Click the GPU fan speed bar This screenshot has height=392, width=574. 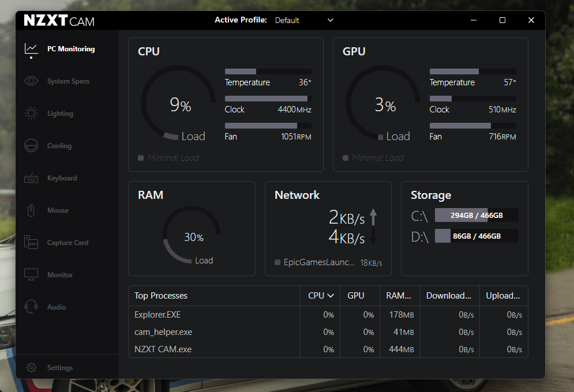point(473,126)
